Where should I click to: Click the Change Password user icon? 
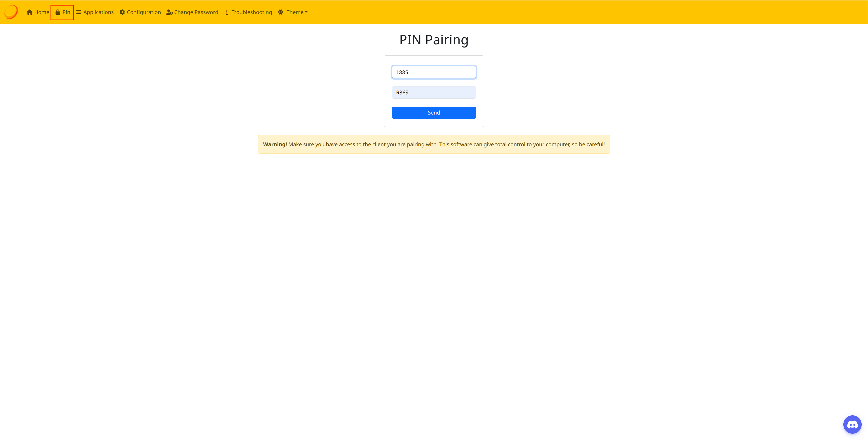pyautogui.click(x=169, y=12)
